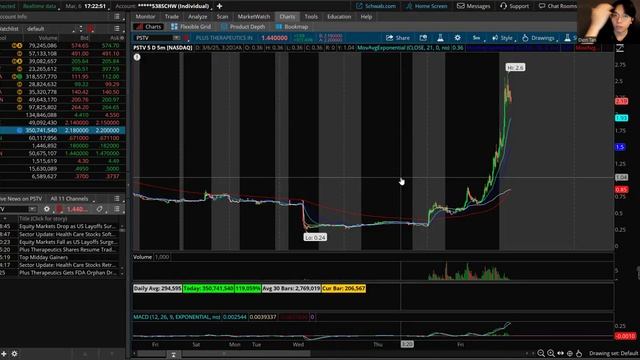Open the Style menu in chart toolbar
Viewport: 640px width, 360px height.
[x=502, y=38]
